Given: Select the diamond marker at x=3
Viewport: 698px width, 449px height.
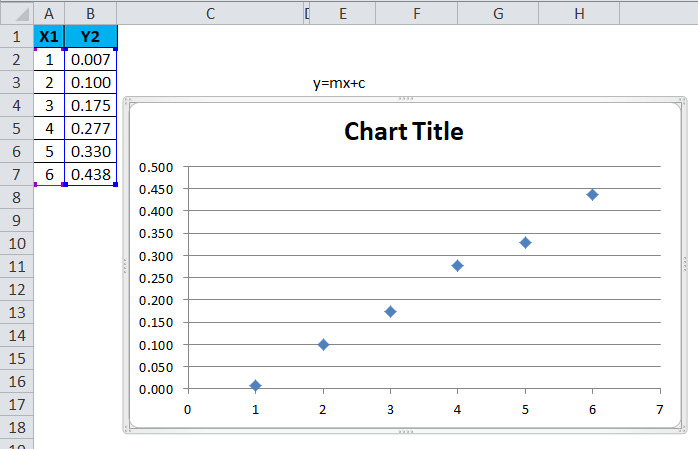Looking at the screenshot, I should pos(390,311).
